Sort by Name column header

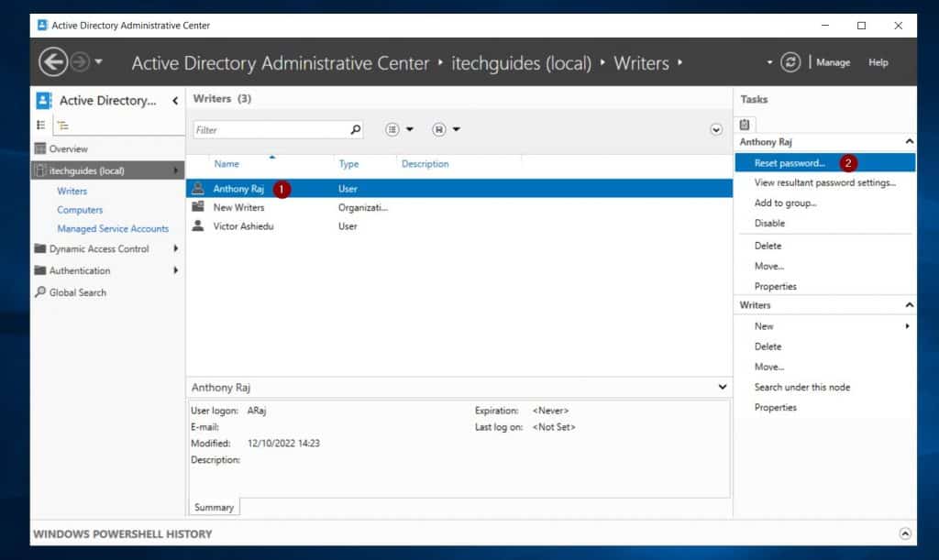[226, 164]
